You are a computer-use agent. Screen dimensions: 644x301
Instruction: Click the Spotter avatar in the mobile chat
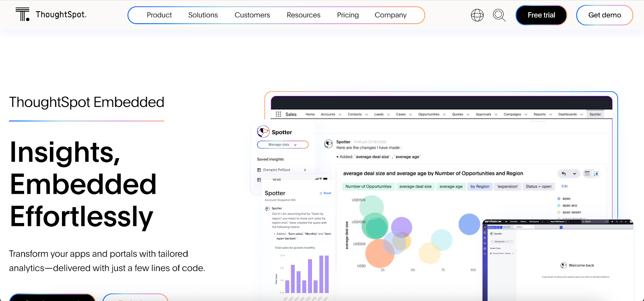(x=267, y=209)
